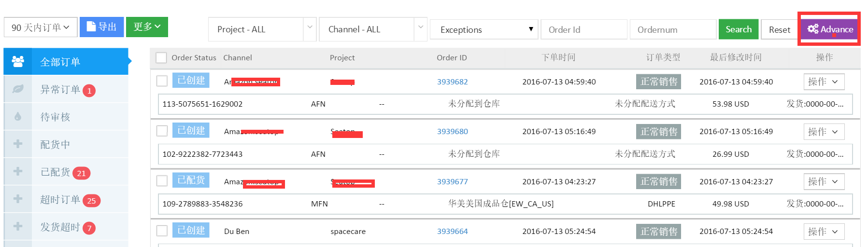868x247 pixels.
Task: Click the plus icon beside 发货超时
Action: pos(18,226)
